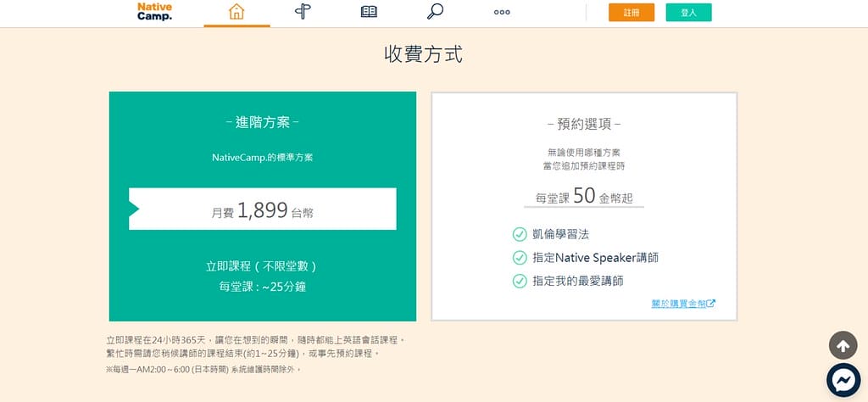Click the 收費方式 heading

tap(424, 54)
